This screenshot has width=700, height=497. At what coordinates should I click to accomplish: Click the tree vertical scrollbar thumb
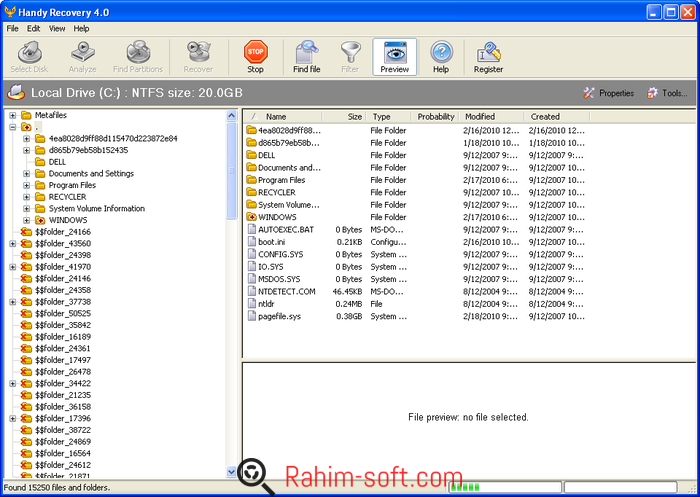pos(231,171)
